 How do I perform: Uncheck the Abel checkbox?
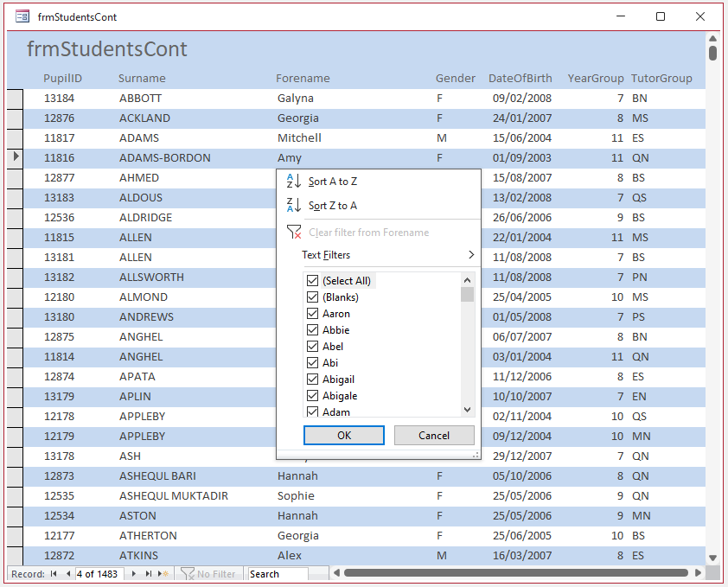[x=312, y=347]
